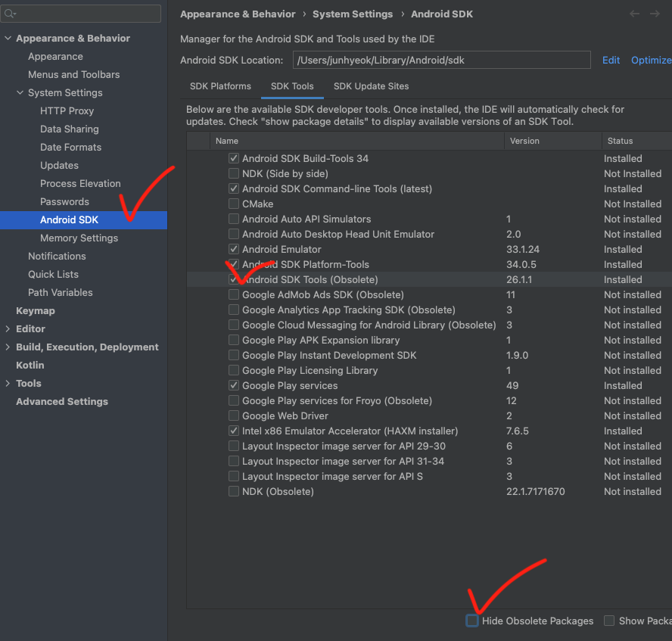Select Layout Inspector image server for API 29-30 row
The height and width of the screenshot is (641, 672).
tap(429, 446)
